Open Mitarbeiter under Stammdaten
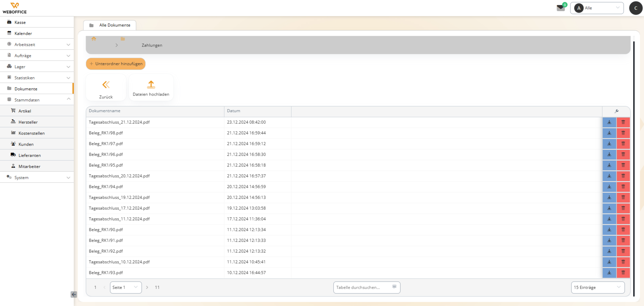Screen dimensions: 644x306 coord(37,166)
